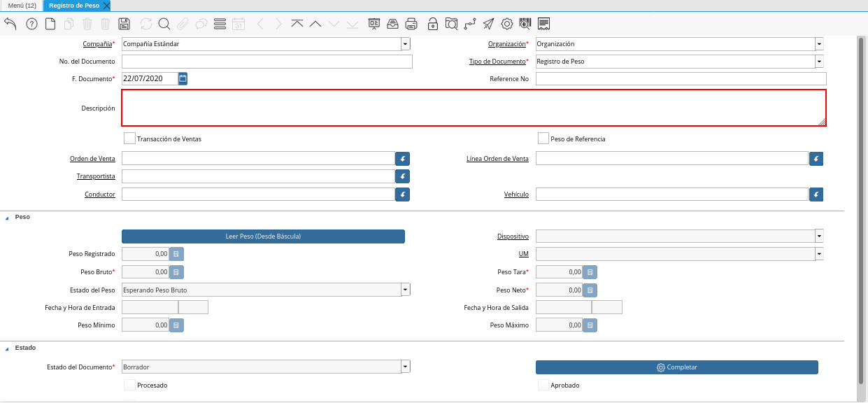The width and height of the screenshot is (868, 403).
Task: Check the Peso de Referencia box
Action: click(543, 139)
